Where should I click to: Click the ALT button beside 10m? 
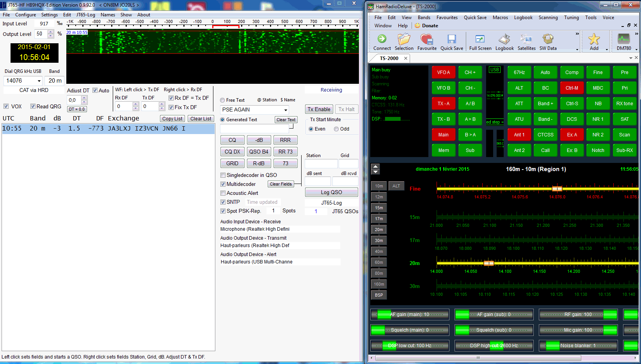pos(396,186)
